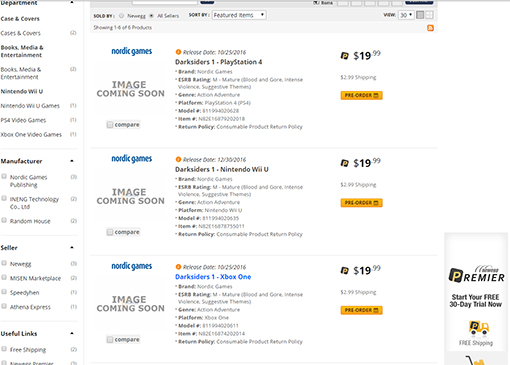The width and height of the screenshot is (510, 365).
Task: Check compare box for Darksiders Nintendo Wii U
Action: [110, 232]
